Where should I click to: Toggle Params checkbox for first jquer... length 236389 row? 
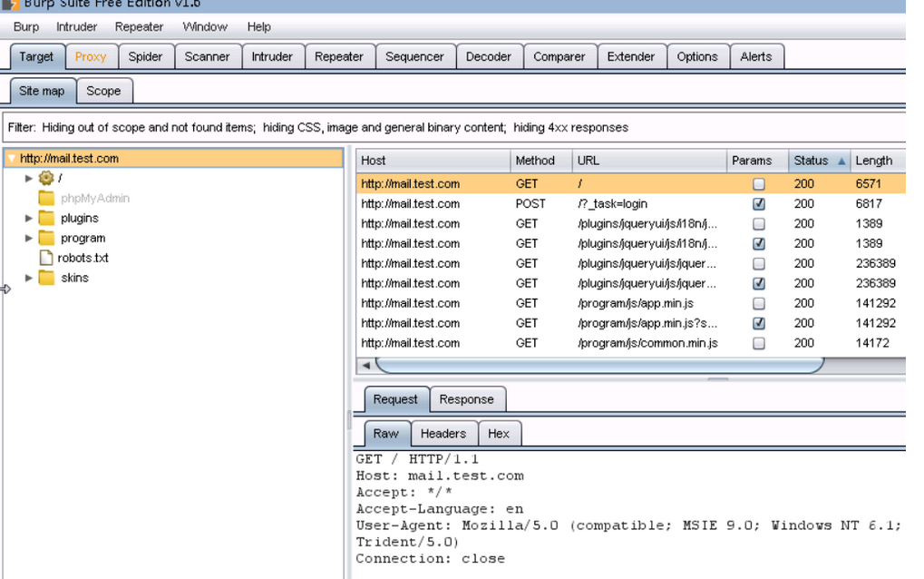pos(759,263)
